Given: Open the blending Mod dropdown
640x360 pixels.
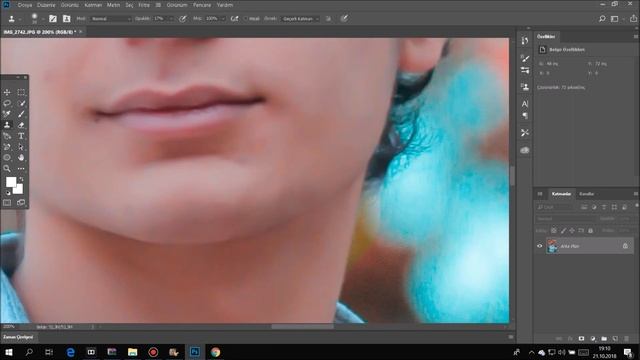Looking at the screenshot, I should [x=111, y=19].
